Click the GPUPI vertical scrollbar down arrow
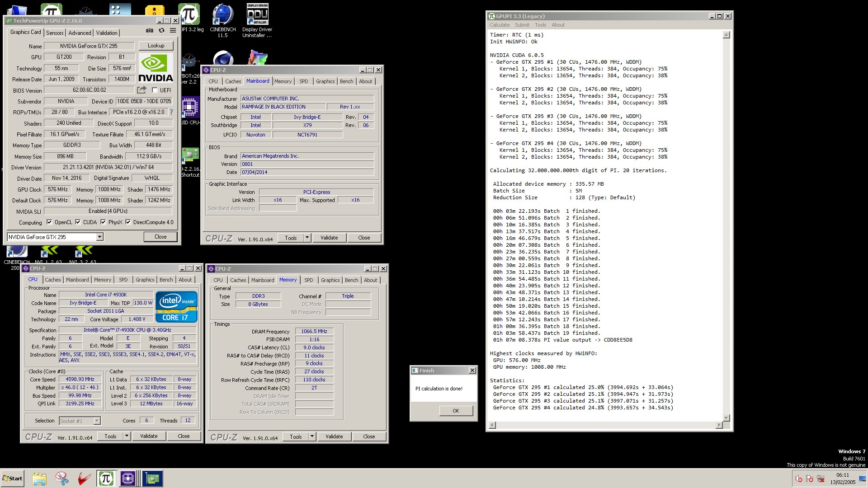Image resolution: width=868 pixels, height=488 pixels. 726,418
